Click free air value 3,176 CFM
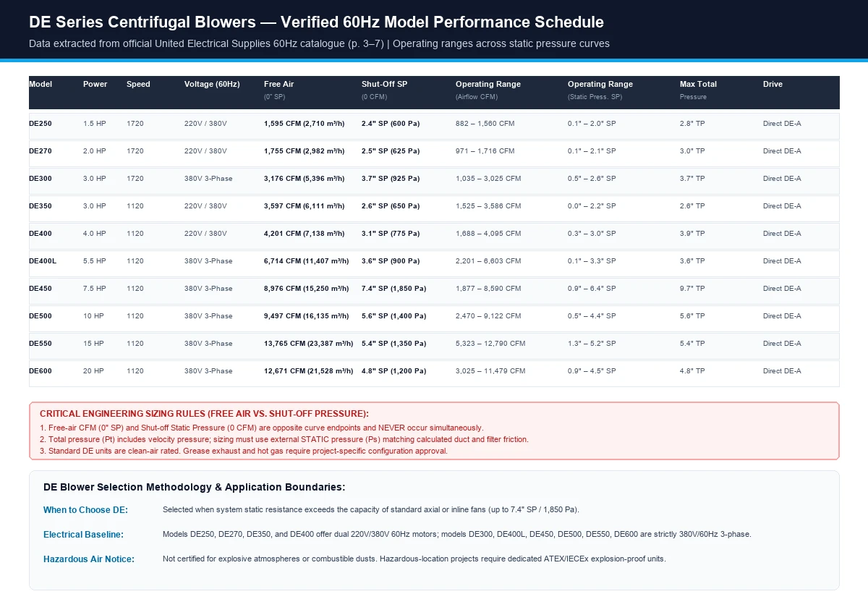The image size is (868, 615). tap(304, 179)
